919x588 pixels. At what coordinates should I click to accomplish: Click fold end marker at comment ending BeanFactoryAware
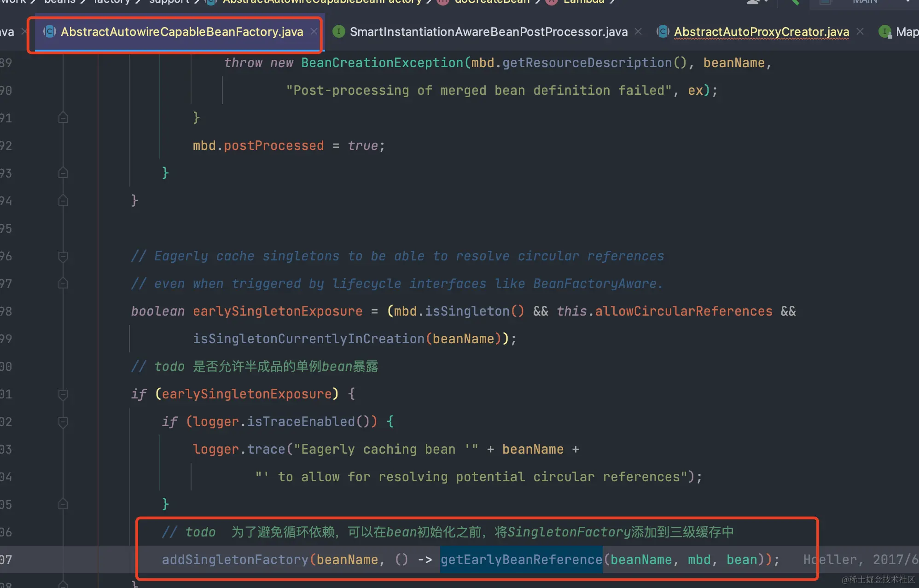coord(63,284)
